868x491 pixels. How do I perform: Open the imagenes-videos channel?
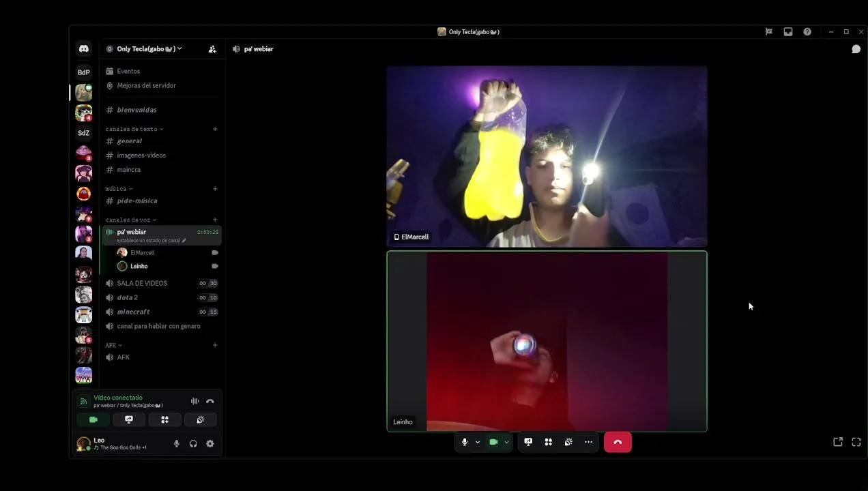click(x=161, y=155)
